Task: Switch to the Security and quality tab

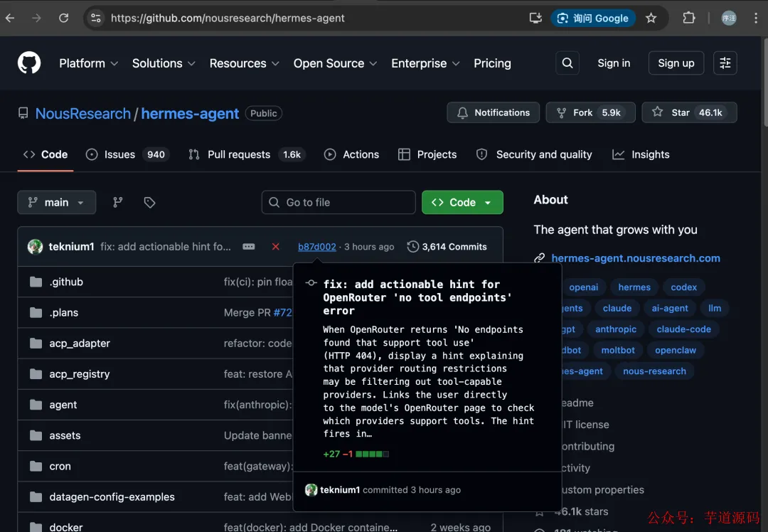Action: click(x=534, y=154)
